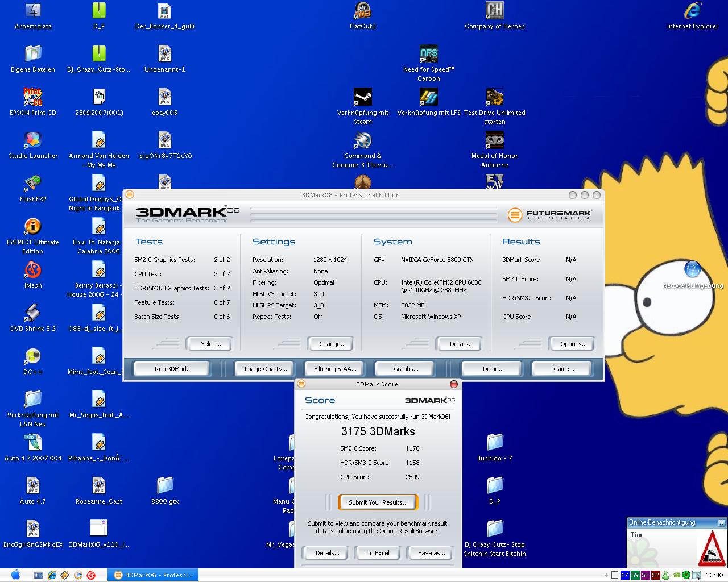Export scores with To Excel button
728x582 pixels.
(x=378, y=553)
